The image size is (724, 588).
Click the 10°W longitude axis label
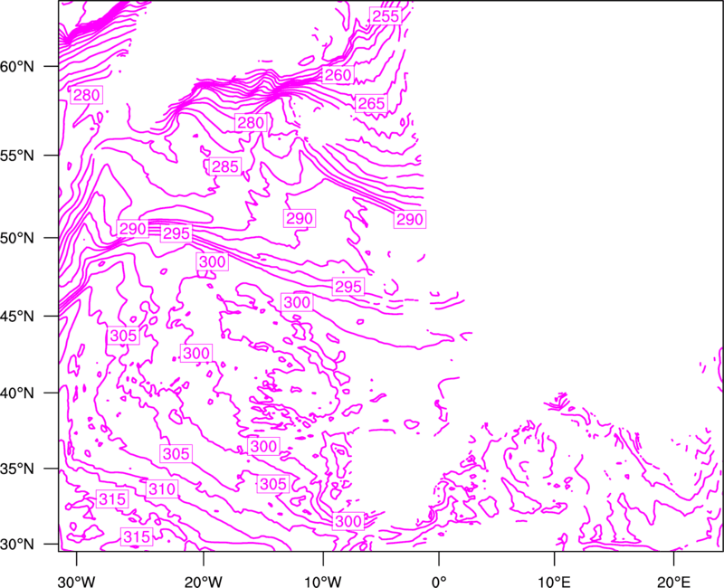pos(323,582)
